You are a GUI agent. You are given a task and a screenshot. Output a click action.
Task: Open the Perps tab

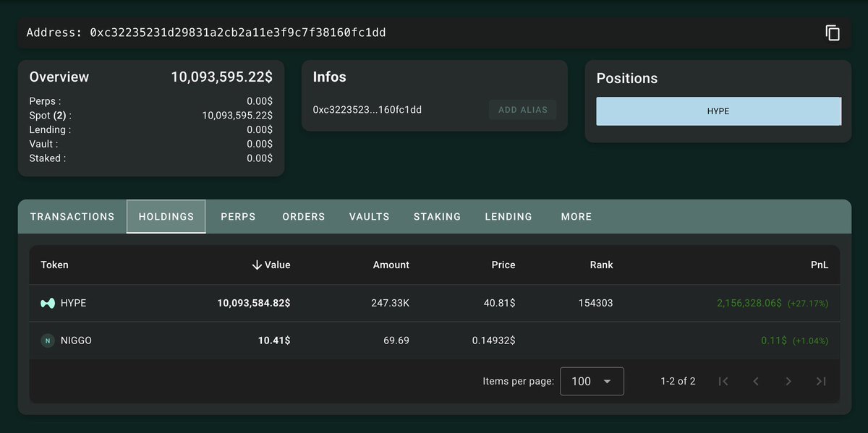[x=238, y=217]
